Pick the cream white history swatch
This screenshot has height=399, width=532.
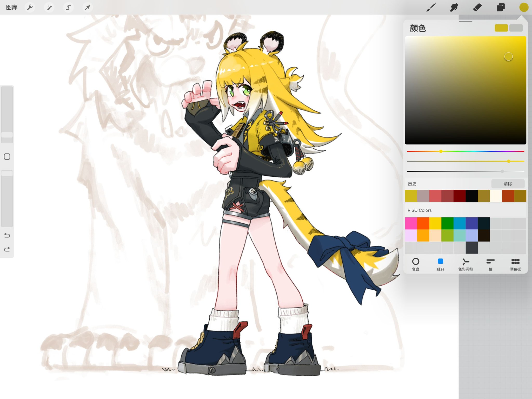[496, 196]
